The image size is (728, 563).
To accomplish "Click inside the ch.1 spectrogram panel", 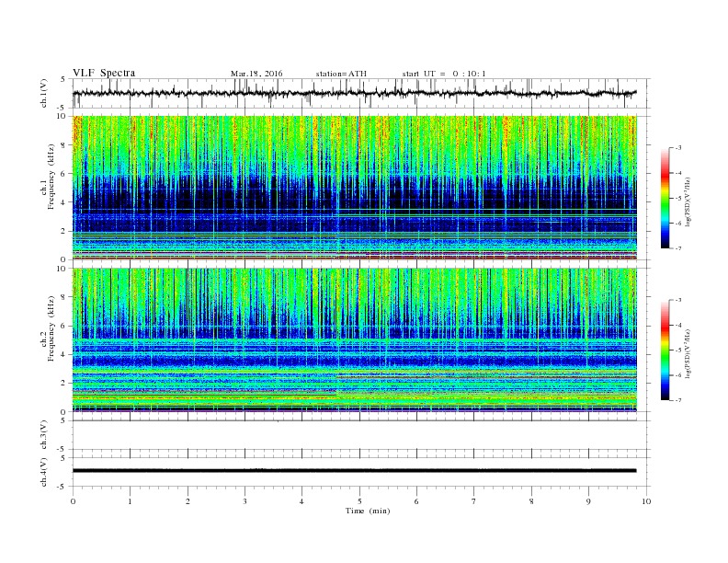I will (354, 188).
